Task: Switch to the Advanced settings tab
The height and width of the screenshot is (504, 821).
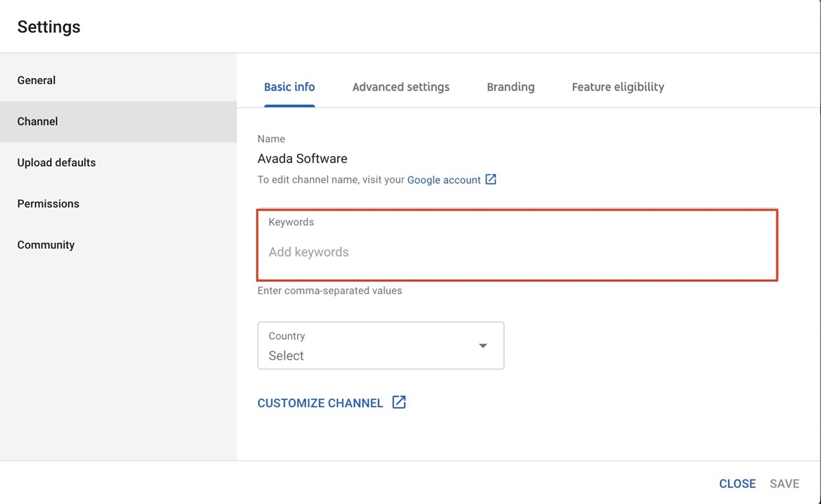Action: 400,87
